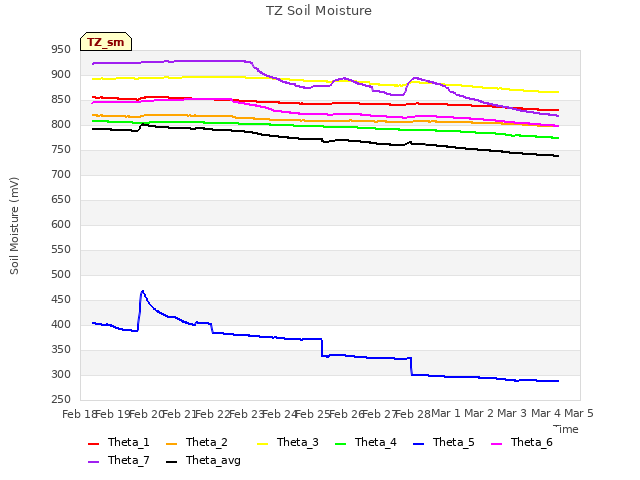Click the 550 y-axis tick label
Screen dimensions: 640x480
[61, 249]
